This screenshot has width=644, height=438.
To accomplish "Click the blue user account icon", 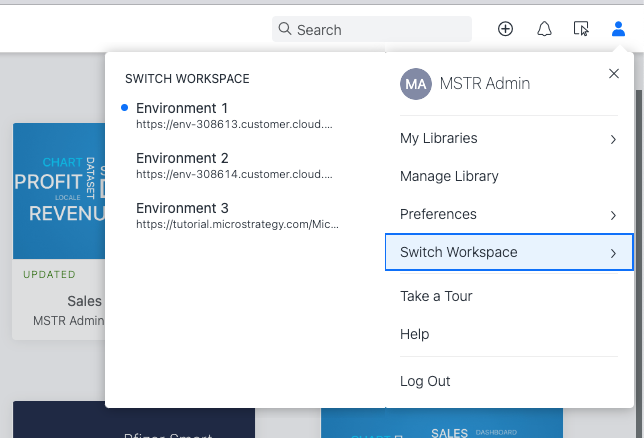I will point(618,29).
